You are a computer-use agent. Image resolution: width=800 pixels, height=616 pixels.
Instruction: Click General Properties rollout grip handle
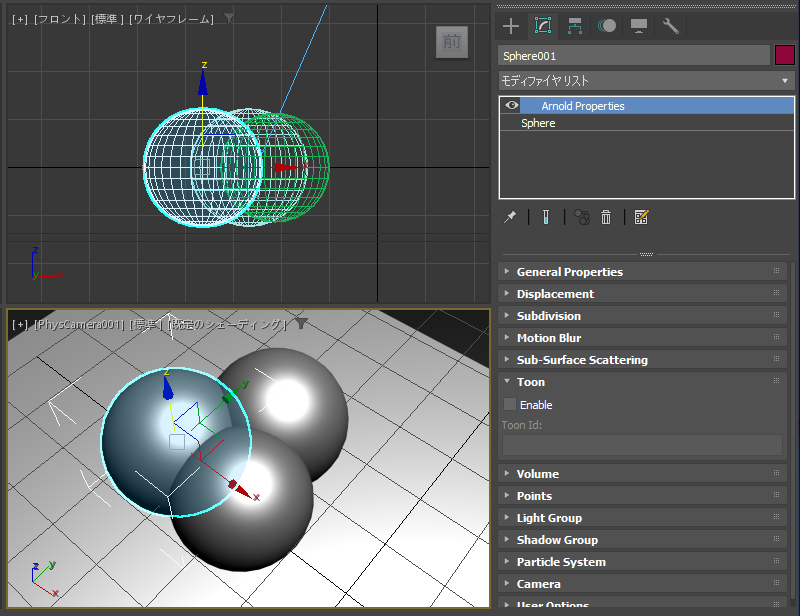click(x=777, y=271)
